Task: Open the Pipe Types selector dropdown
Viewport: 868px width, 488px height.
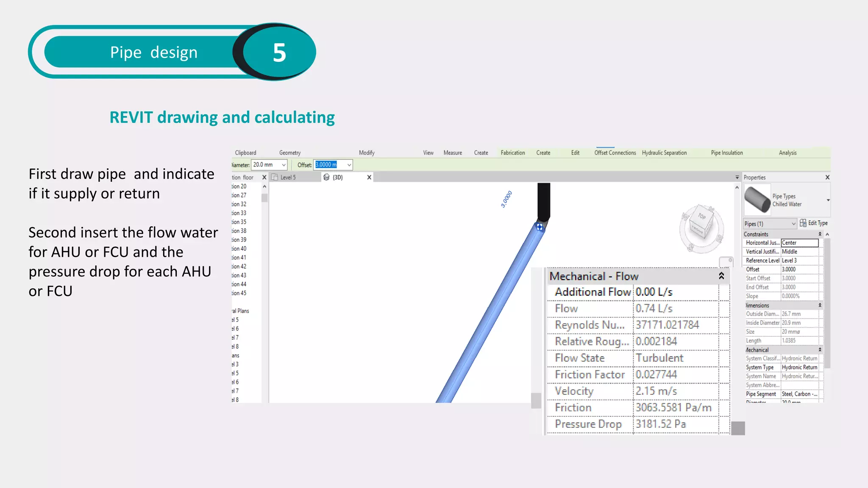Action: 828,200
